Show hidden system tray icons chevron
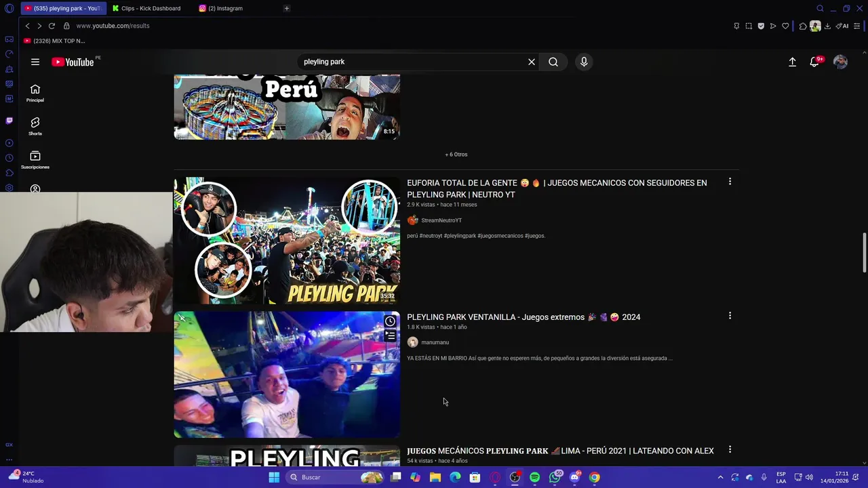Viewport: 868px width, 488px height. 720,477
